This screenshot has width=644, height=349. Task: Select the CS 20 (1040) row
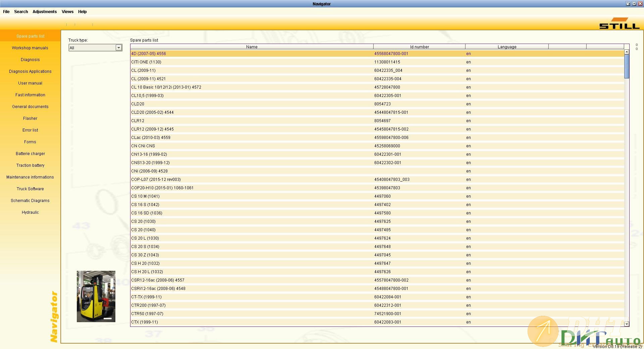click(377, 230)
